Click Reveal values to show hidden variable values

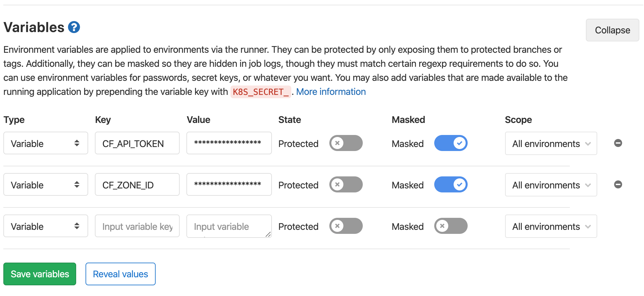[120, 274]
